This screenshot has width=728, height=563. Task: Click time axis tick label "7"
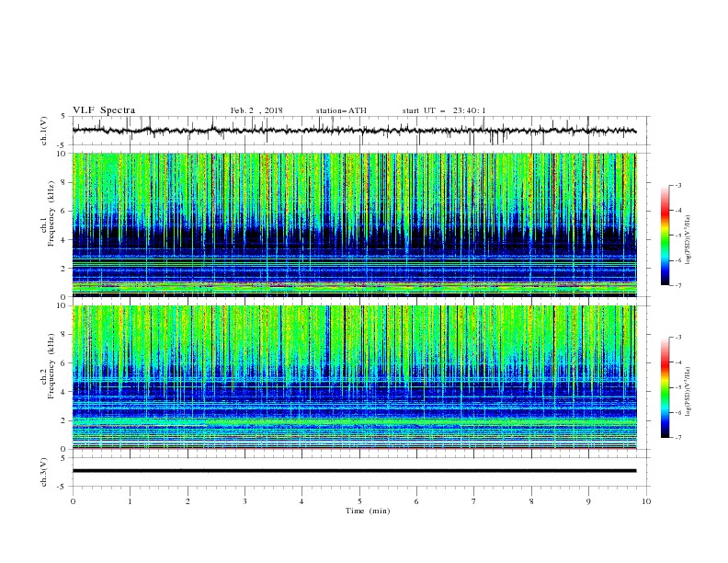474,501
